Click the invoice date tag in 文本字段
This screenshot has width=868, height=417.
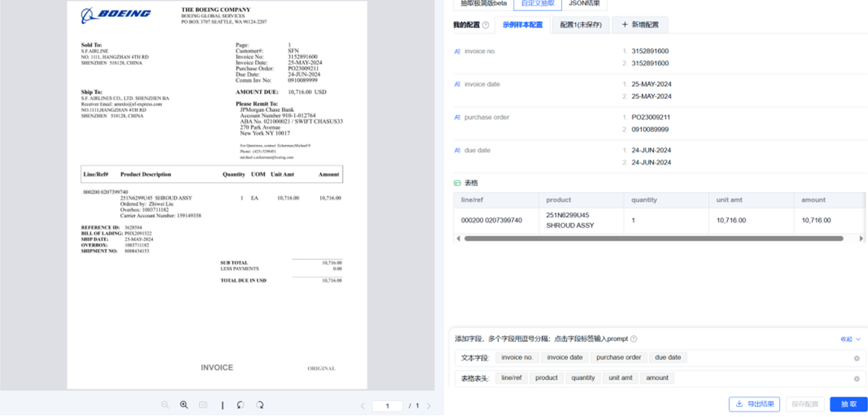click(564, 357)
